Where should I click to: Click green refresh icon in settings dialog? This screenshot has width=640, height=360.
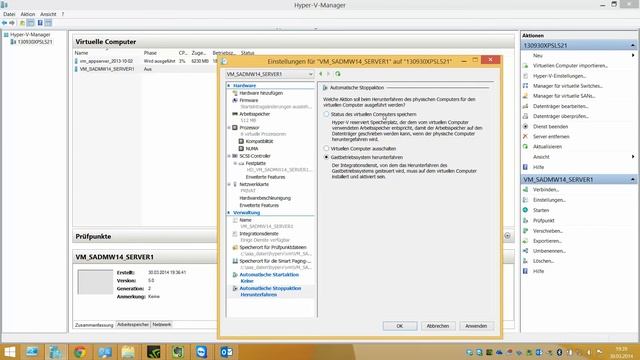338,74
